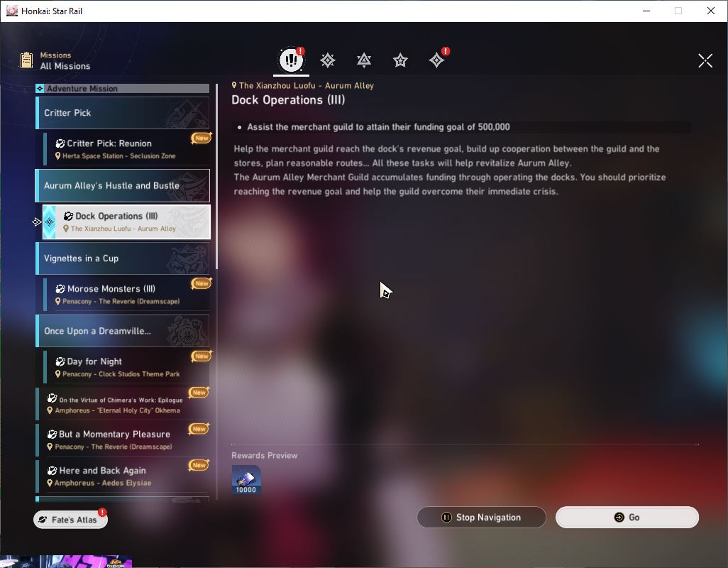
Task: Click the Missions clipboard icon
Action: [x=26, y=60]
